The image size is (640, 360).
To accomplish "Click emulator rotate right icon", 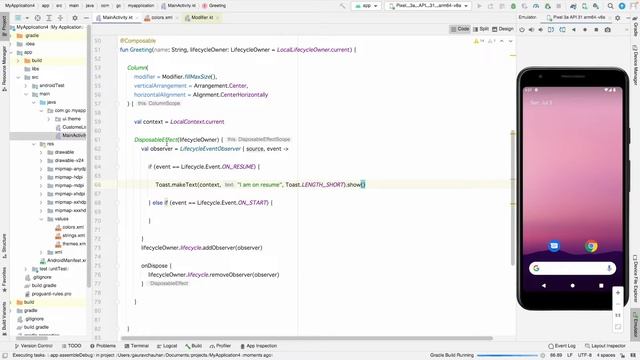I will pos(562,29).
